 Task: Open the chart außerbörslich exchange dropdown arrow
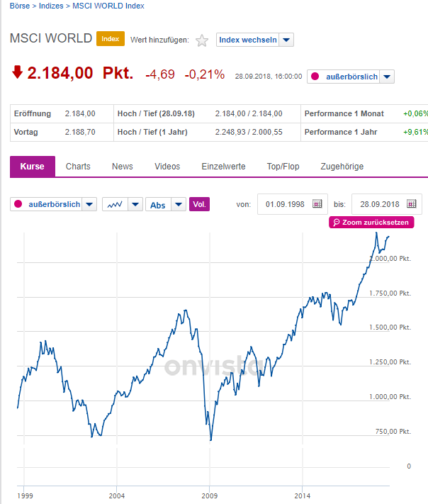click(89, 204)
